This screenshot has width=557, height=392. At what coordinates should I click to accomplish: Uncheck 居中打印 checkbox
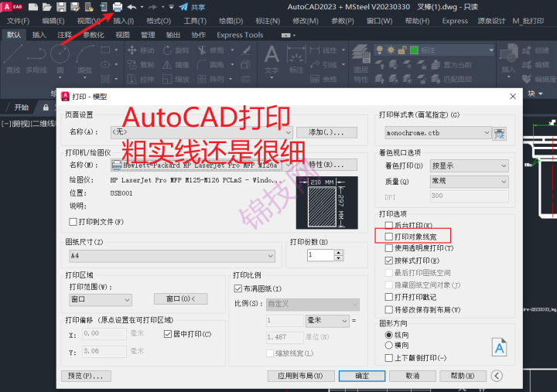point(168,334)
